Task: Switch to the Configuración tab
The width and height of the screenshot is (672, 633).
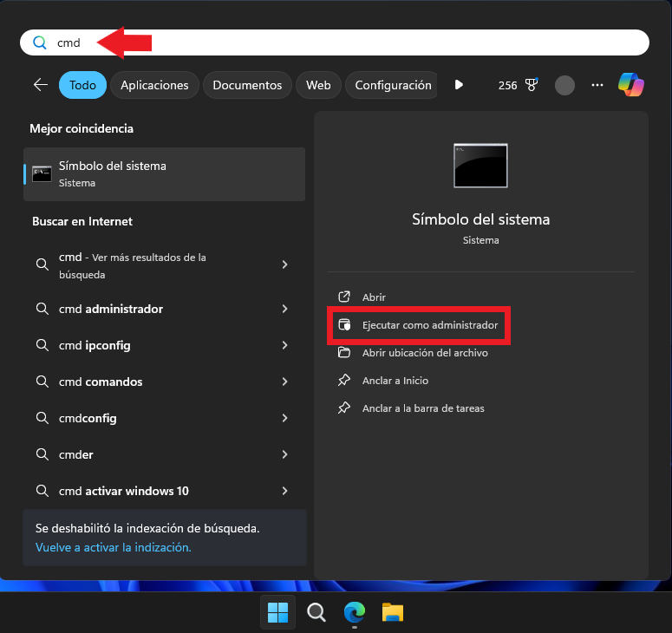Action: point(392,85)
